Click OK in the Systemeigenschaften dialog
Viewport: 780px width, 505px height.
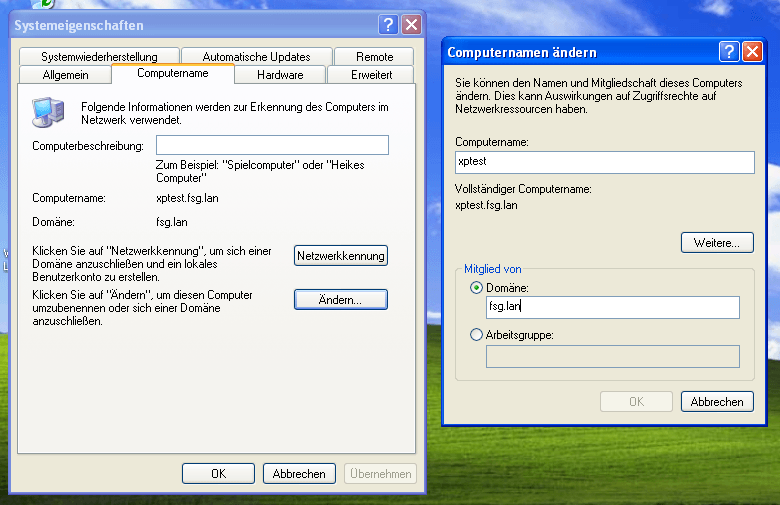coord(218,474)
